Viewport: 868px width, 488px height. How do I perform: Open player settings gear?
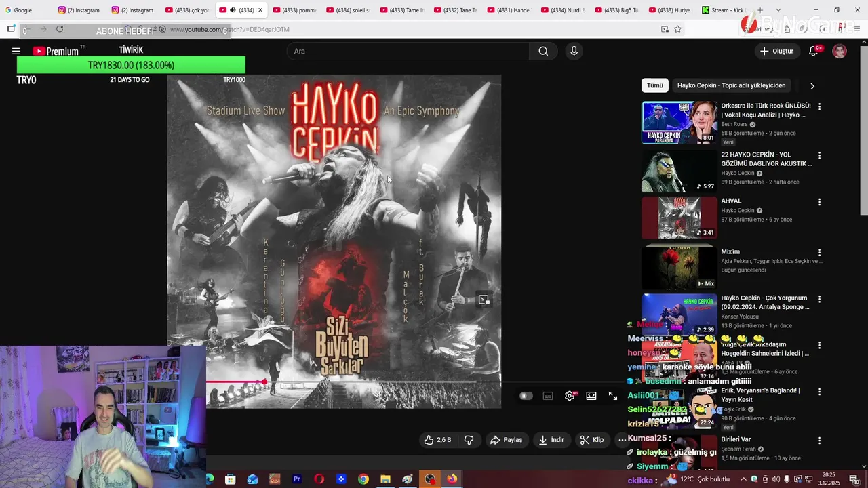570,396
